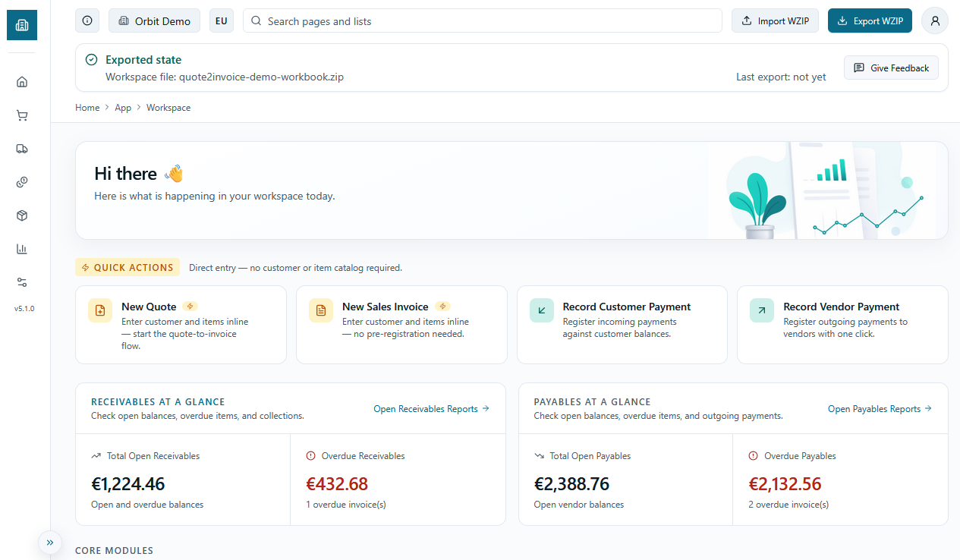Open the settings sliders icon in the sidebar
Image resolution: width=960 pixels, height=560 pixels.
[x=22, y=282]
